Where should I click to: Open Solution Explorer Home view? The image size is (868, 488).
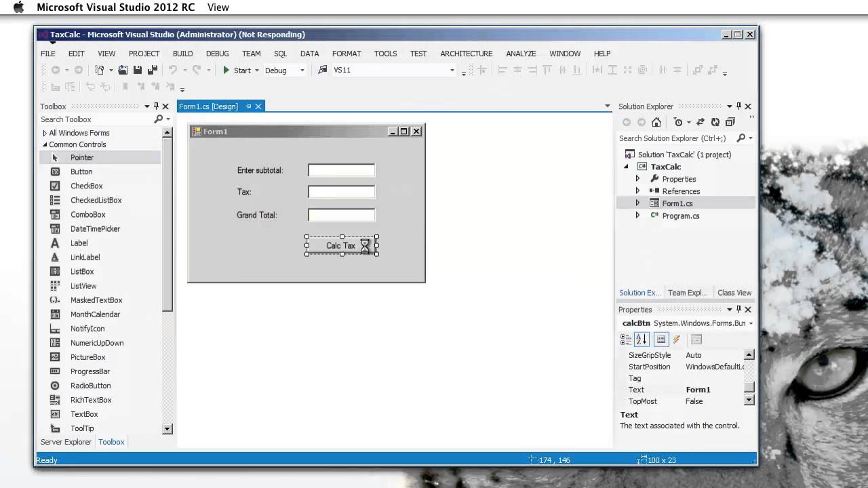pos(656,122)
